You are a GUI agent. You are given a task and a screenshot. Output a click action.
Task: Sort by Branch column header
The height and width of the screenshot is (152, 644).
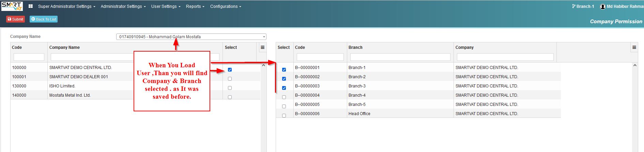[x=355, y=47]
